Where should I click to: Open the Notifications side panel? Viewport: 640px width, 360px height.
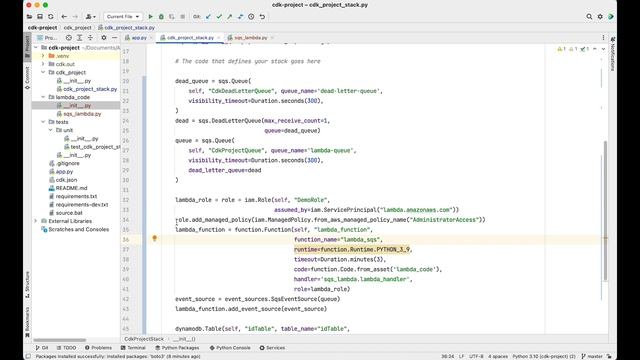click(x=612, y=54)
